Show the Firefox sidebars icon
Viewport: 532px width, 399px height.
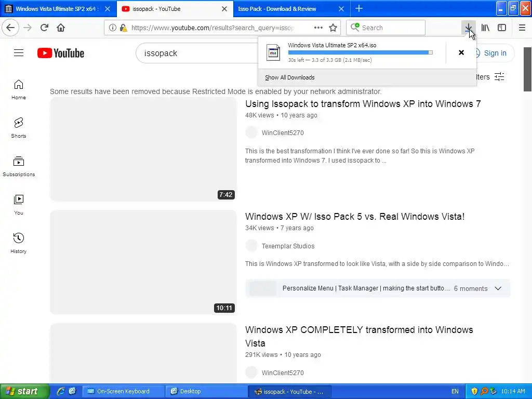pyautogui.click(x=502, y=28)
